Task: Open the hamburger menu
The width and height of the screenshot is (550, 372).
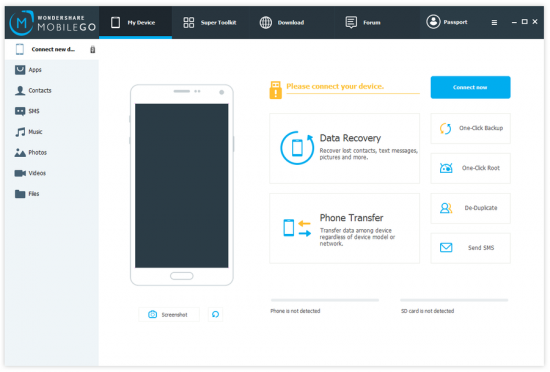Action: pos(494,22)
